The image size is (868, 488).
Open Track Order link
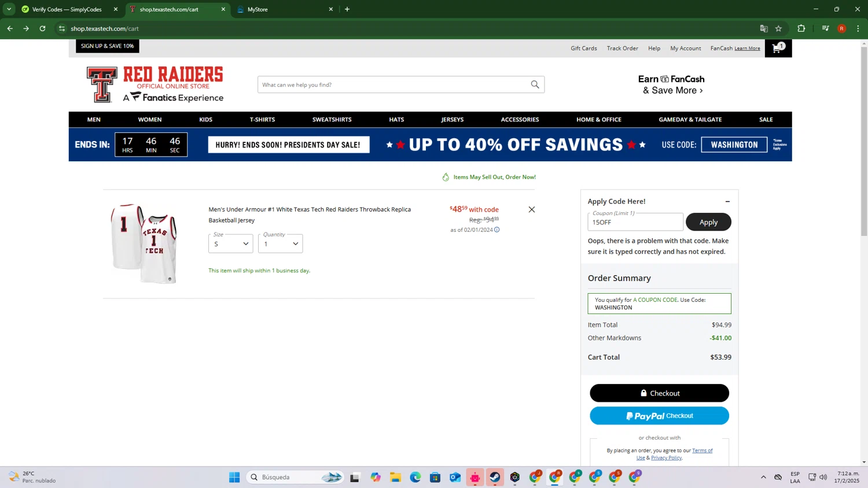(x=623, y=49)
